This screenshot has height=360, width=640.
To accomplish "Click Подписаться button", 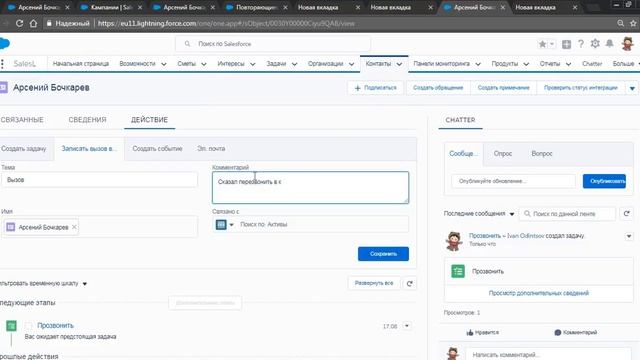I will click(376, 88).
